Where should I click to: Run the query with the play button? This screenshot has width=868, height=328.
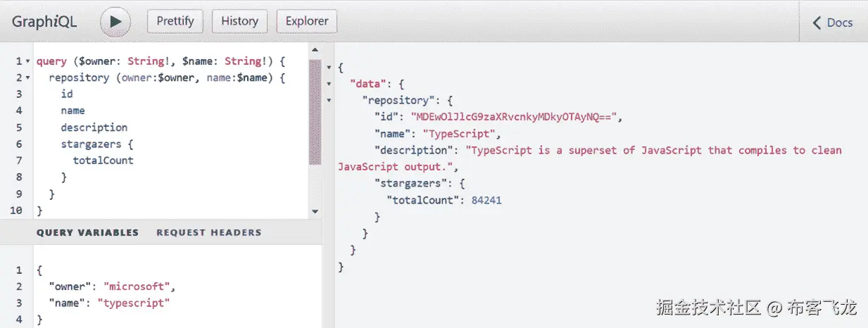coord(115,22)
